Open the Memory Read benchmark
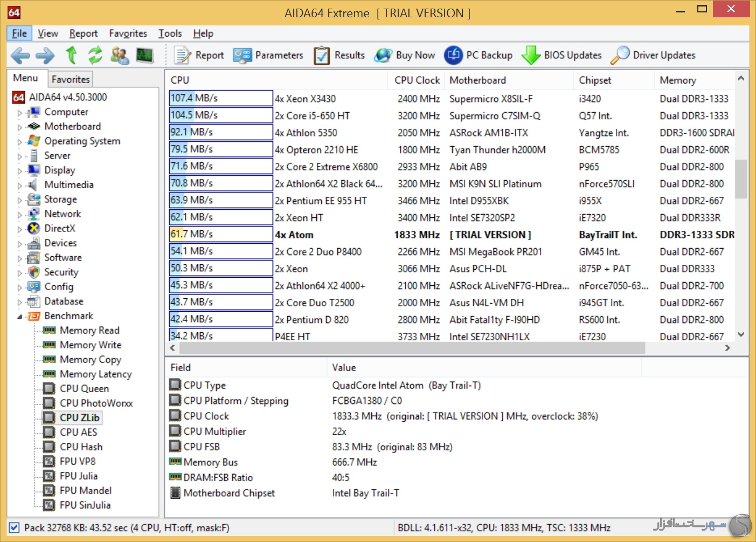Image resolution: width=756 pixels, height=542 pixels. click(x=89, y=330)
